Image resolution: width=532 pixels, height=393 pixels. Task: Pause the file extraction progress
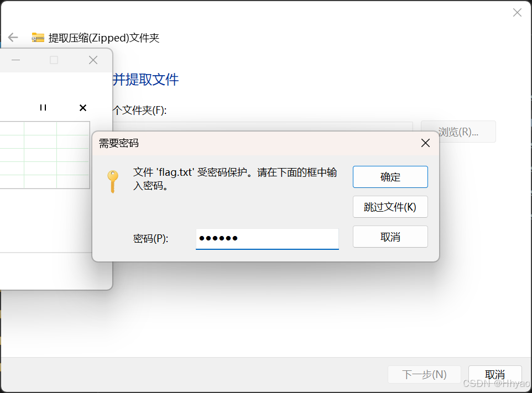[x=43, y=108]
